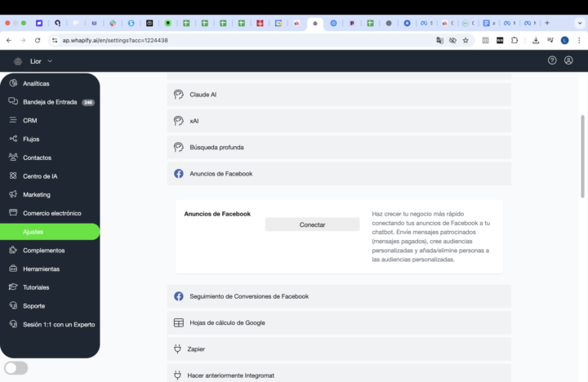This screenshot has width=588, height=382.
Task: Open the Centro de IA icon
Action: [x=13, y=175]
